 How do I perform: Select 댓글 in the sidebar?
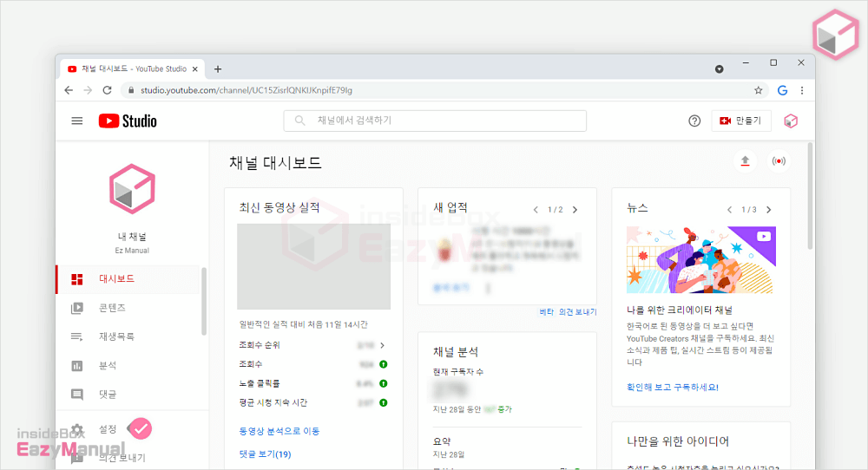128,395
